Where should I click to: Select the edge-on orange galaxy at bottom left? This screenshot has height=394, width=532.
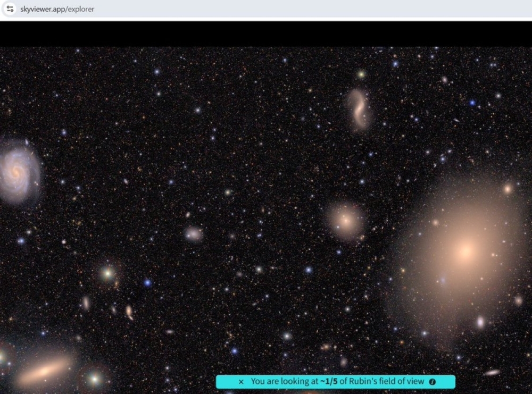44,372
